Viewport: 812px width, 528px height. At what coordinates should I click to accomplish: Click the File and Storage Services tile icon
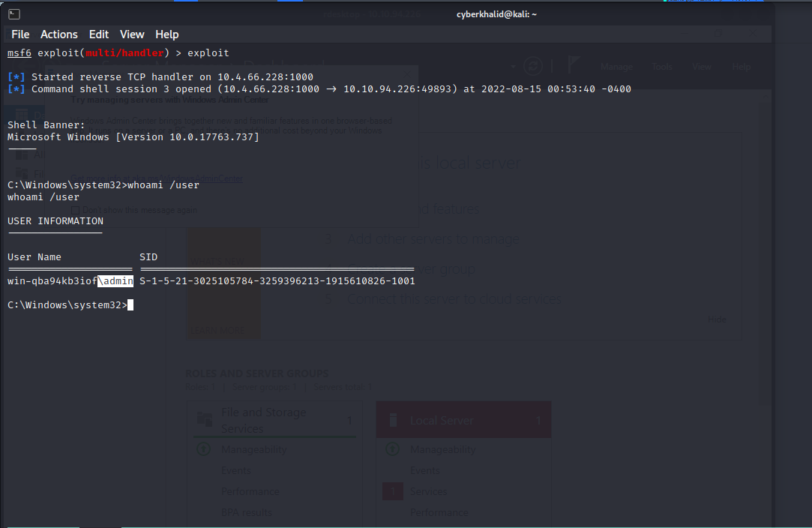coord(205,419)
